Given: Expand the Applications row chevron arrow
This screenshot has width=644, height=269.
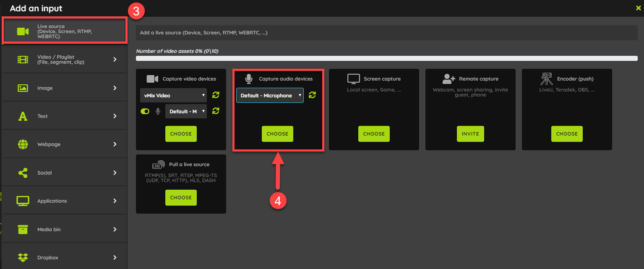Looking at the screenshot, I should coord(115,201).
